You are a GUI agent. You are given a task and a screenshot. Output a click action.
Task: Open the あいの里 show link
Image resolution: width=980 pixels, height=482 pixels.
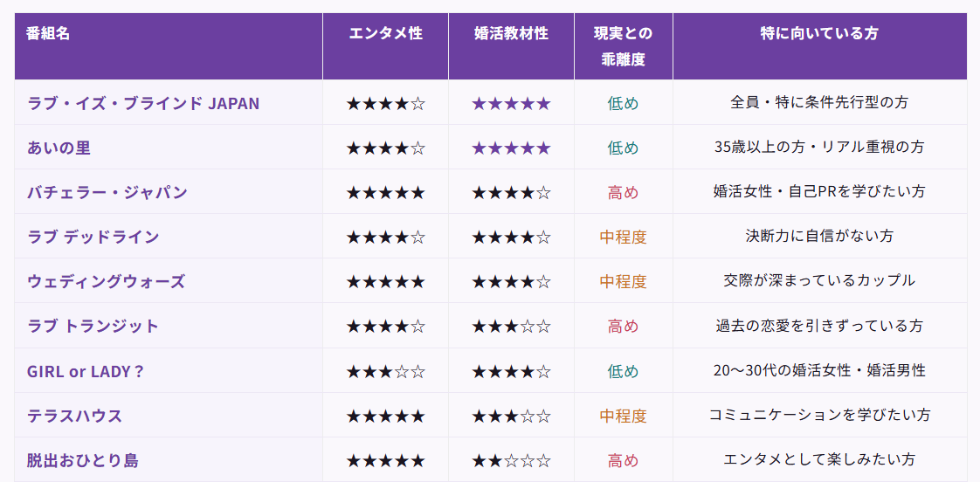(x=59, y=148)
